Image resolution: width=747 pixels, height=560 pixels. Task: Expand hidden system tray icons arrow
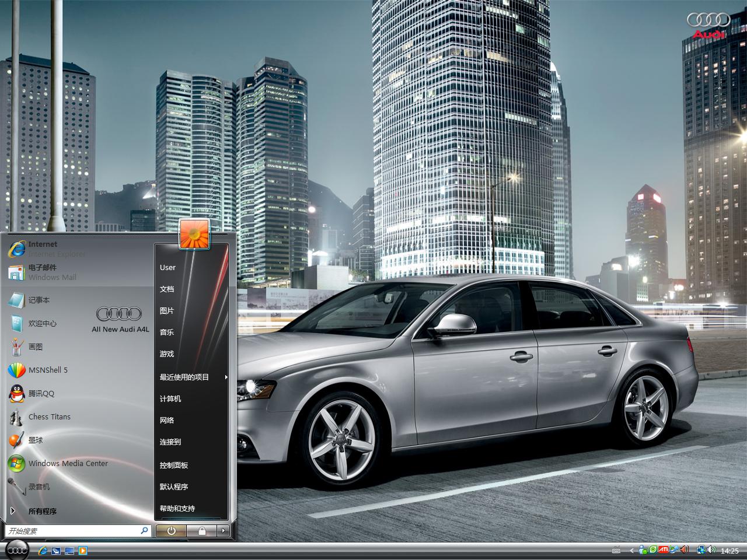tap(632, 551)
